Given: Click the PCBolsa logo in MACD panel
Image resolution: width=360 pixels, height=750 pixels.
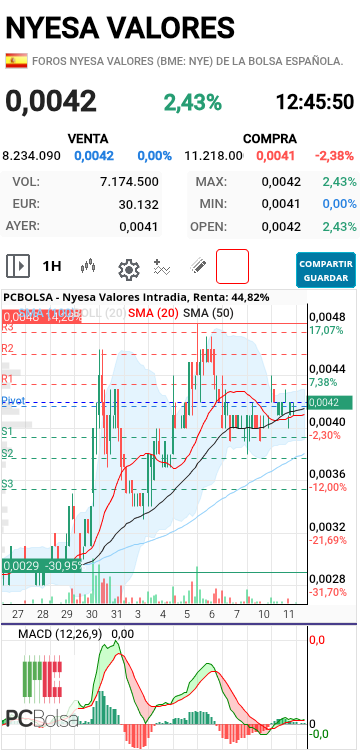Looking at the screenshot, I should click(x=42, y=693).
